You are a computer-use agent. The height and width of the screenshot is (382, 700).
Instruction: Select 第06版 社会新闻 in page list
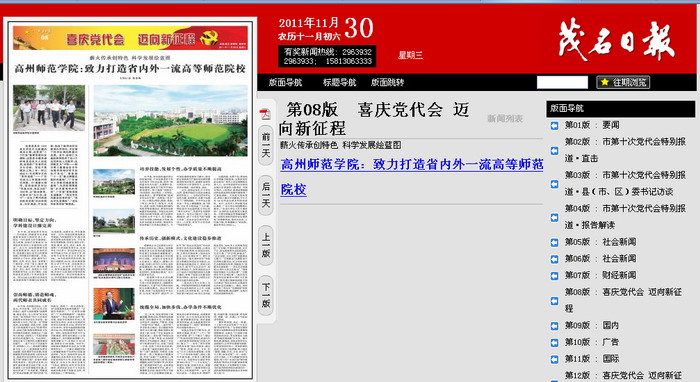click(600, 258)
